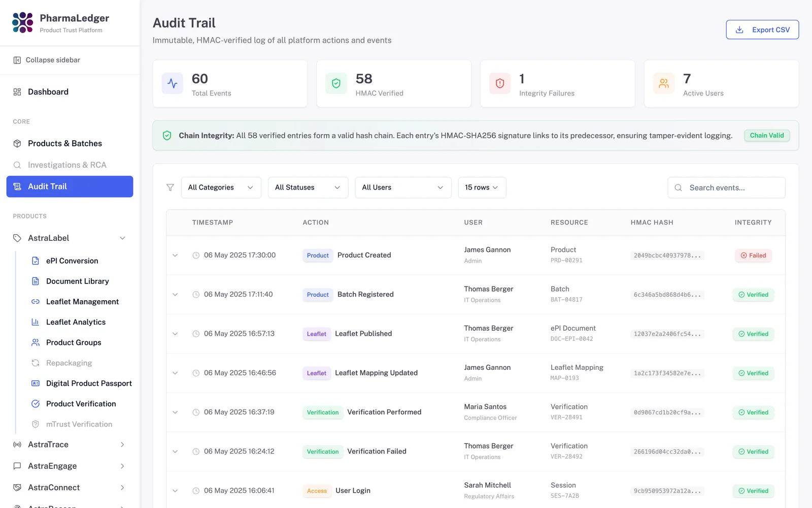Click the Leaflet Management link icon

pyautogui.click(x=36, y=302)
